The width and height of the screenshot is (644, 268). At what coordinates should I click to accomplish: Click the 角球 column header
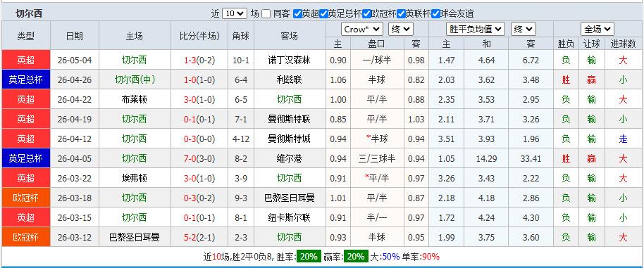click(241, 36)
